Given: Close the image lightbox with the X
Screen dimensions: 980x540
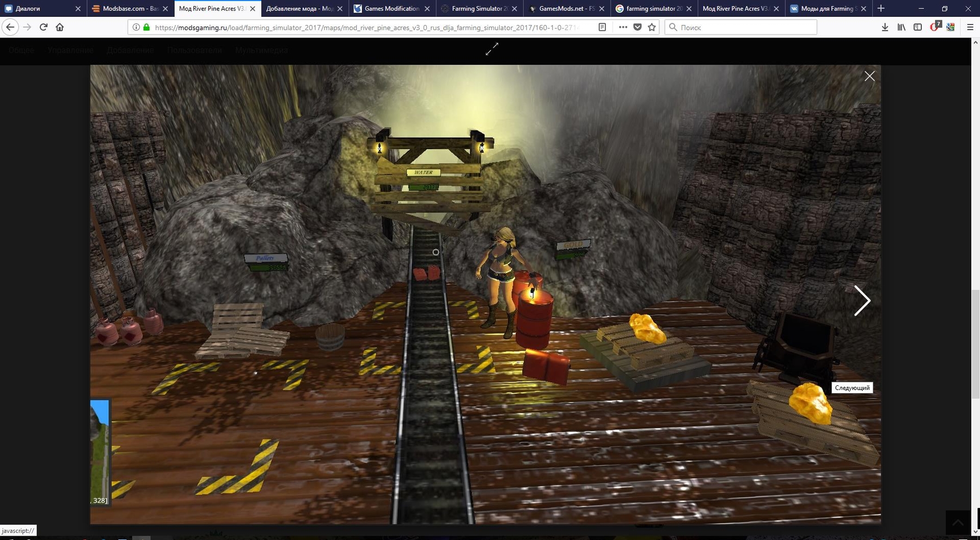Looking at the screenshot, I should click(869, 76).
